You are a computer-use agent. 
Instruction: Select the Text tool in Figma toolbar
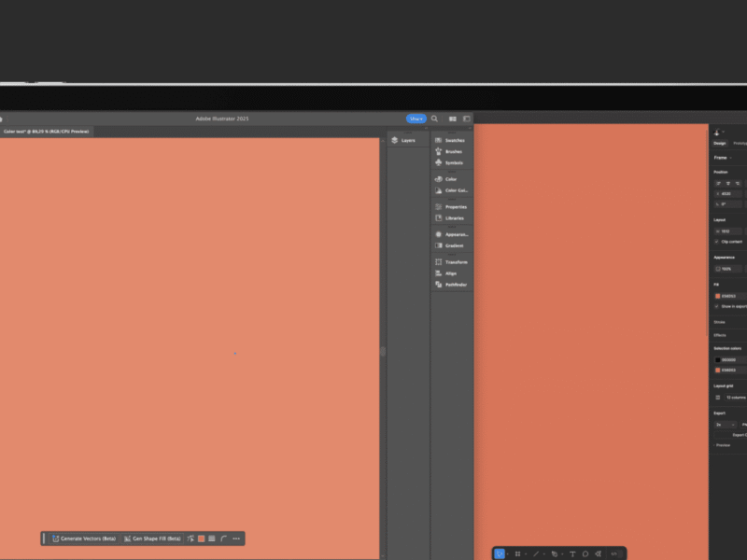click(572, 553)
